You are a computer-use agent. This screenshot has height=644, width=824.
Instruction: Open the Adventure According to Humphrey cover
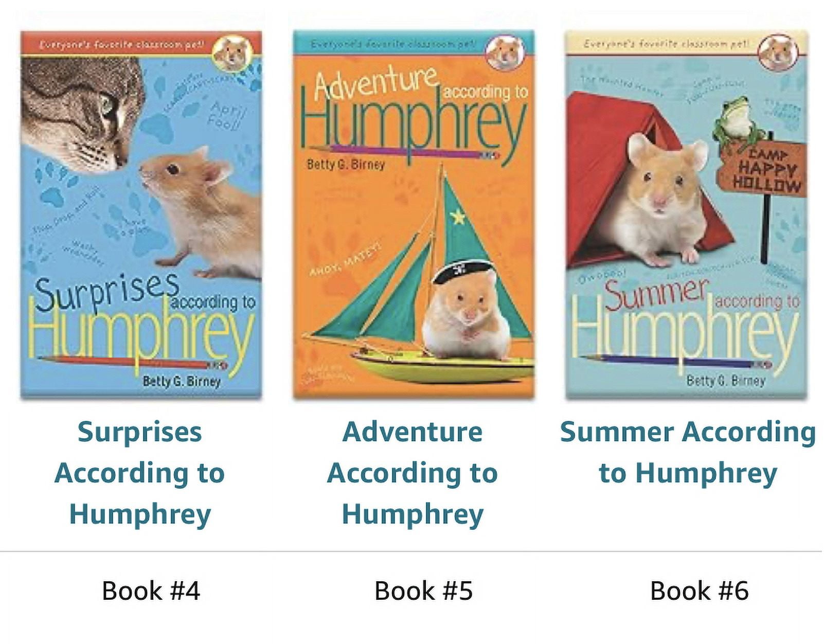coord(414,215)
